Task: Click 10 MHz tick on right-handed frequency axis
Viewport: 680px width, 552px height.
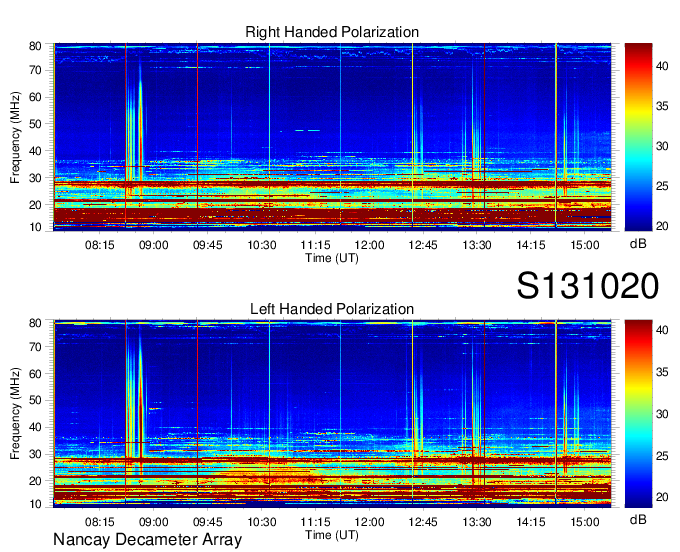Action: (x=35, y=227)
